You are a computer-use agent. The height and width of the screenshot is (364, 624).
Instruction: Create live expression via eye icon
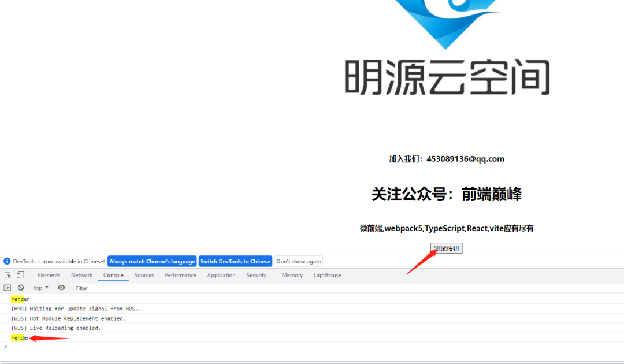click(61, 288)
